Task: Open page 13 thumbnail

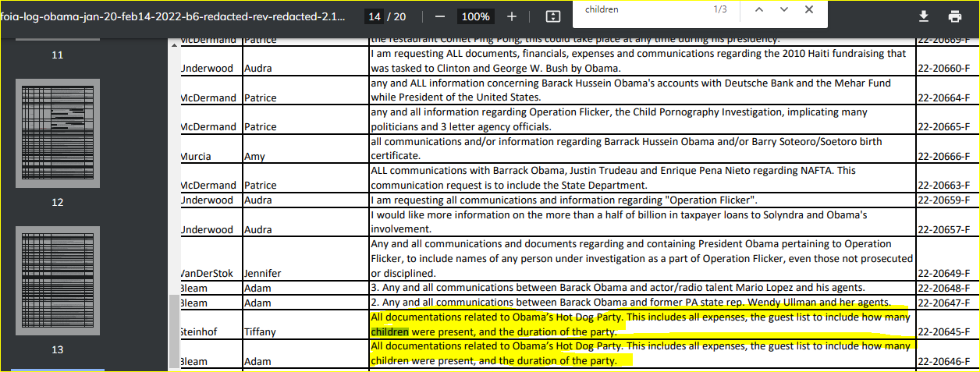Action: (x=58, y=282)
